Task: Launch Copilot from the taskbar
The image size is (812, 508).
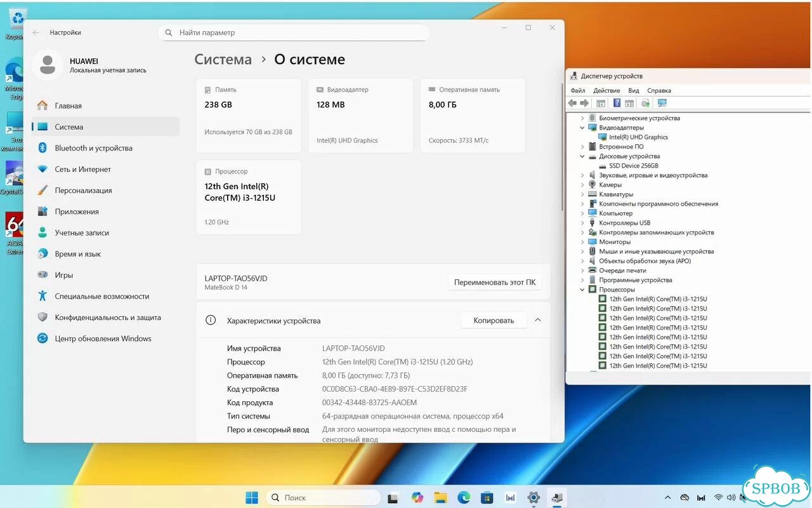Action: [417, 497]
